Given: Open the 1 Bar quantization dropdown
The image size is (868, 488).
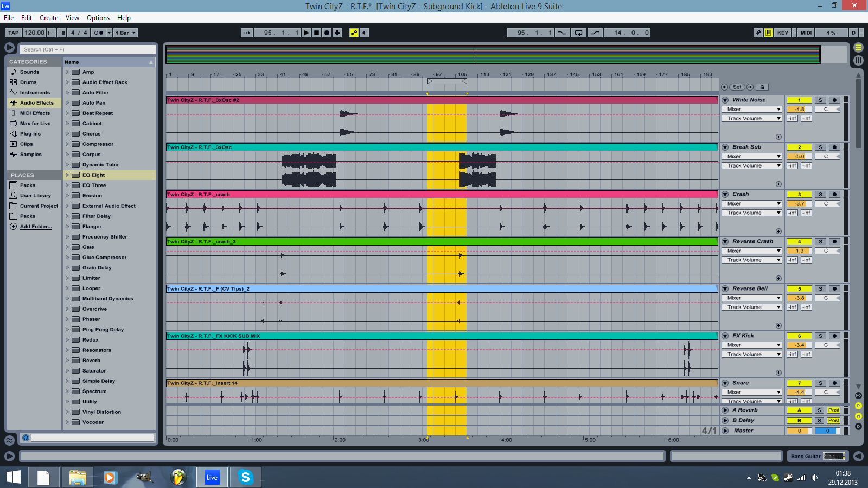Looking at the screenshot, I should pyautogui.click(x=125, y=33).
